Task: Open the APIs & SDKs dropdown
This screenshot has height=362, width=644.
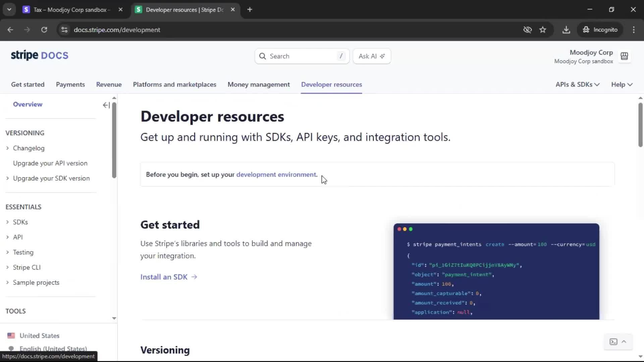Action: click(x=577, y=84)
